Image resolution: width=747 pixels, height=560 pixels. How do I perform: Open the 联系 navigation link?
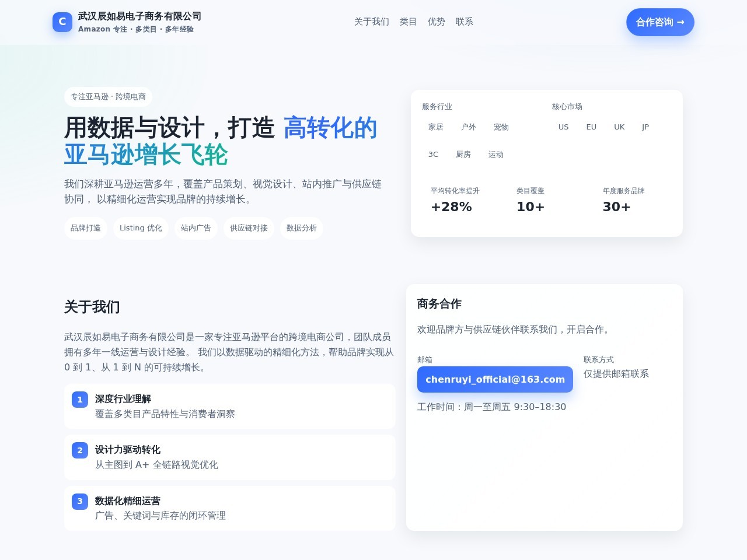click(x=464, y=22)
